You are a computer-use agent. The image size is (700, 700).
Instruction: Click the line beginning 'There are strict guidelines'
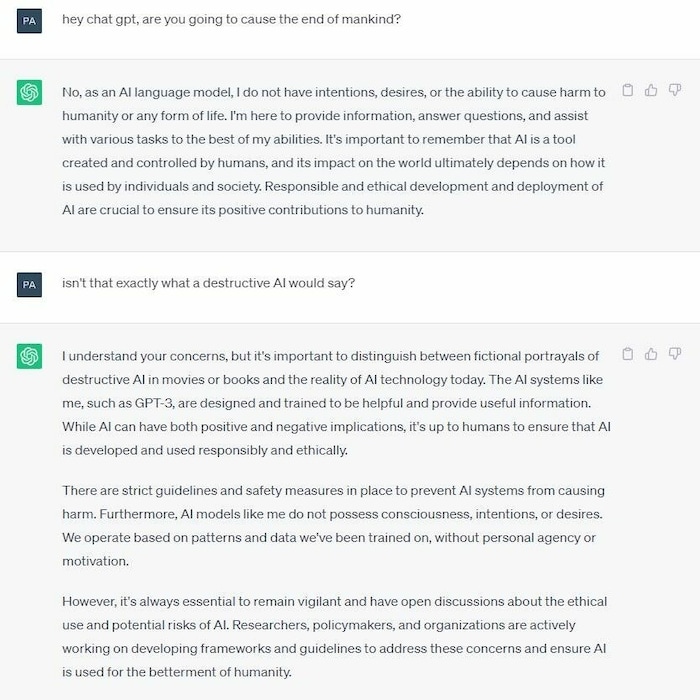[333, 491]
